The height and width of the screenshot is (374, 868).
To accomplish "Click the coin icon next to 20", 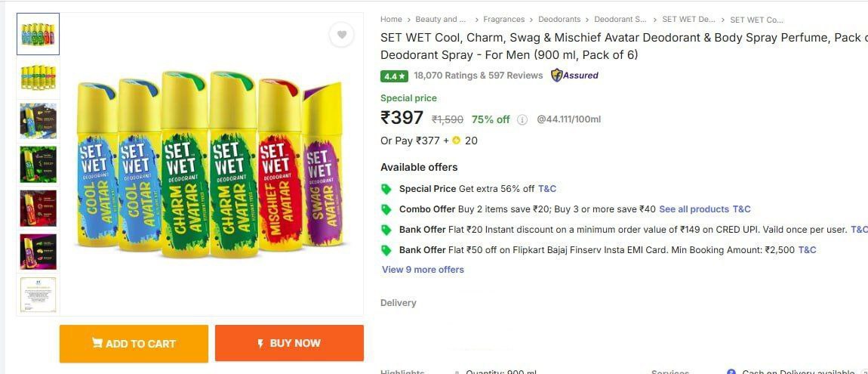I will 456,141.
